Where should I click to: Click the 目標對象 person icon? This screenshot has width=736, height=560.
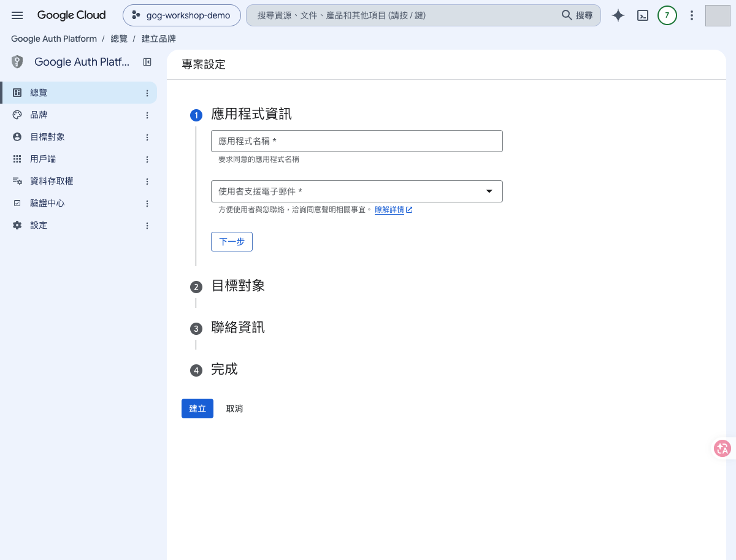pos(17,137)
